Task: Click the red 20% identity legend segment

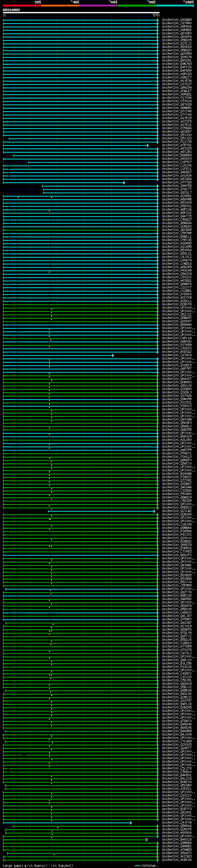Action: point(22,6)
